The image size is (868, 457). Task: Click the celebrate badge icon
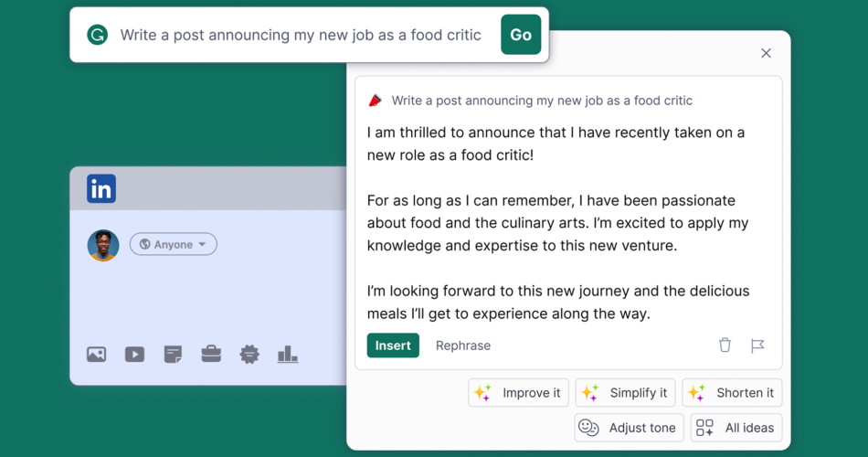coord(249,354)
